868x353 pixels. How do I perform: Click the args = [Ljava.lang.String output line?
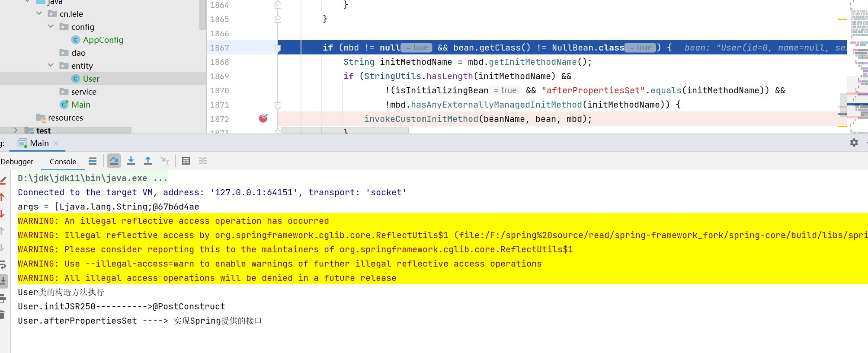[x=108, y=207]
